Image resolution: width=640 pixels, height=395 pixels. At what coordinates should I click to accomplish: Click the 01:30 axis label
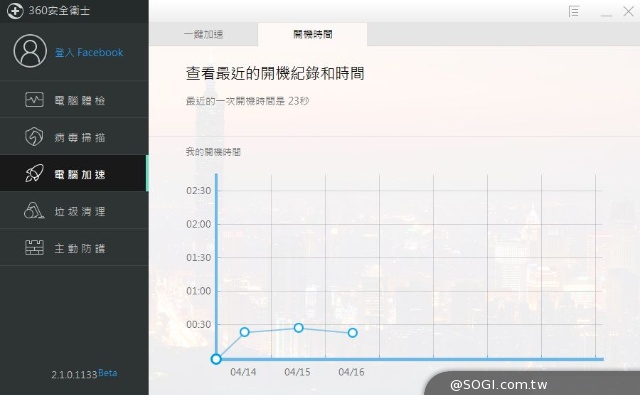click(x=199, y=257)
